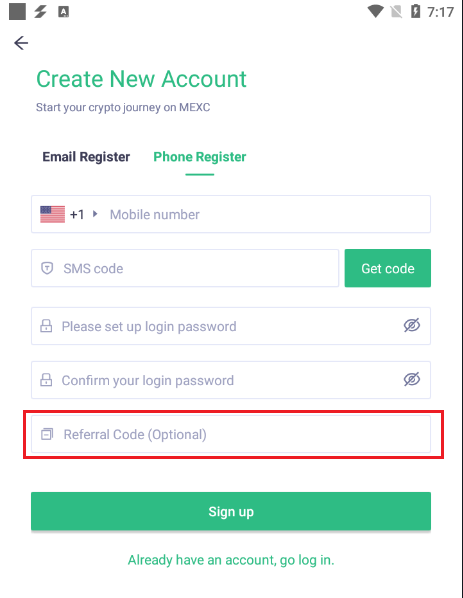Switch to the Email Register tab

coord(86,157)
